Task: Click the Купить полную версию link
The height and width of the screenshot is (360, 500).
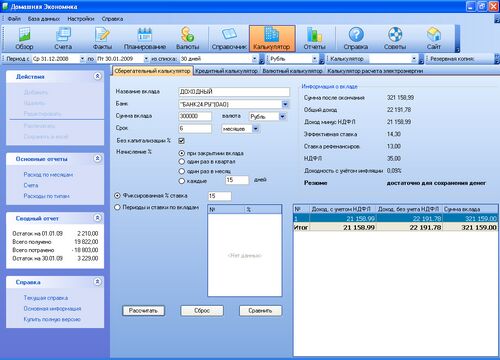Action: tap(52, 319)
